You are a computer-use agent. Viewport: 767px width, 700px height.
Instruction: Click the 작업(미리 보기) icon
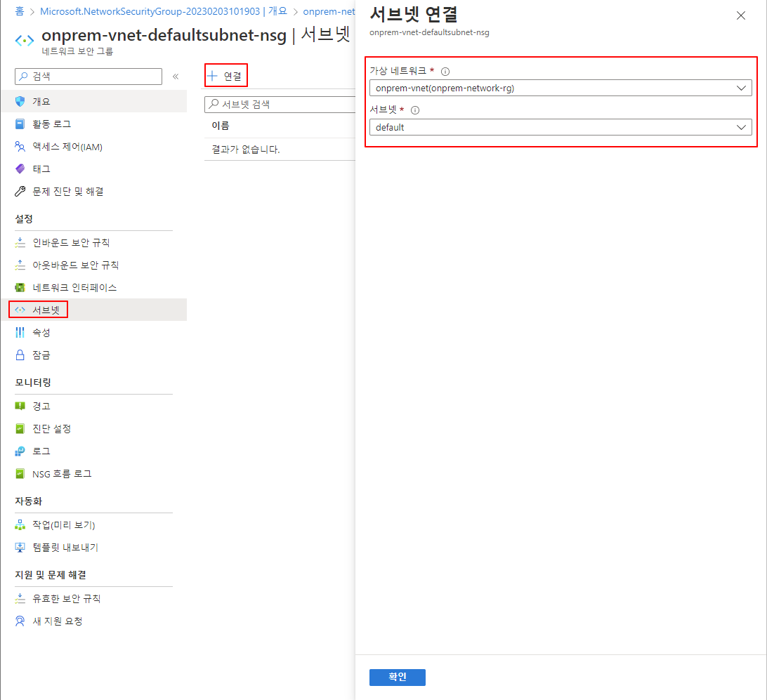pos(20,525)
